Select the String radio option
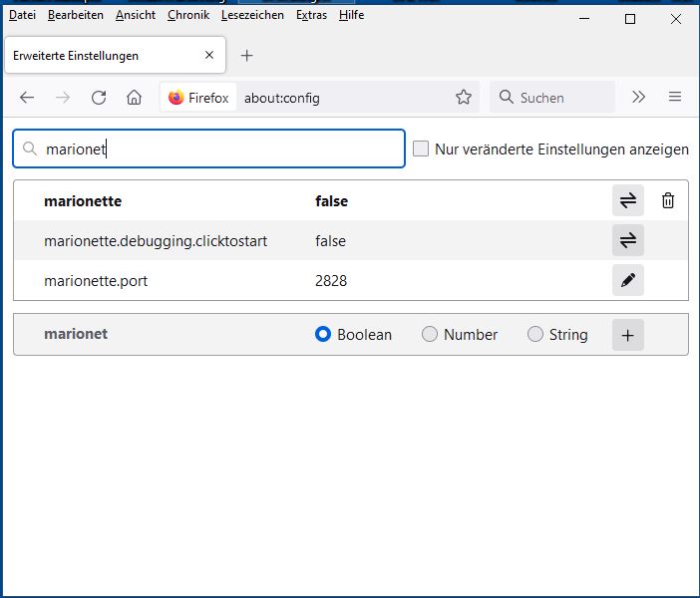 (535, 335)
